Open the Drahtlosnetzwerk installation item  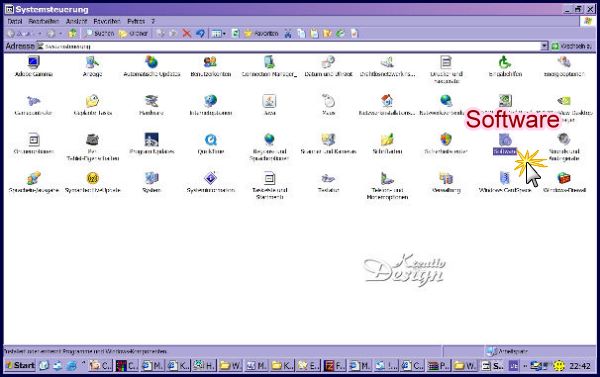(387, 66)
